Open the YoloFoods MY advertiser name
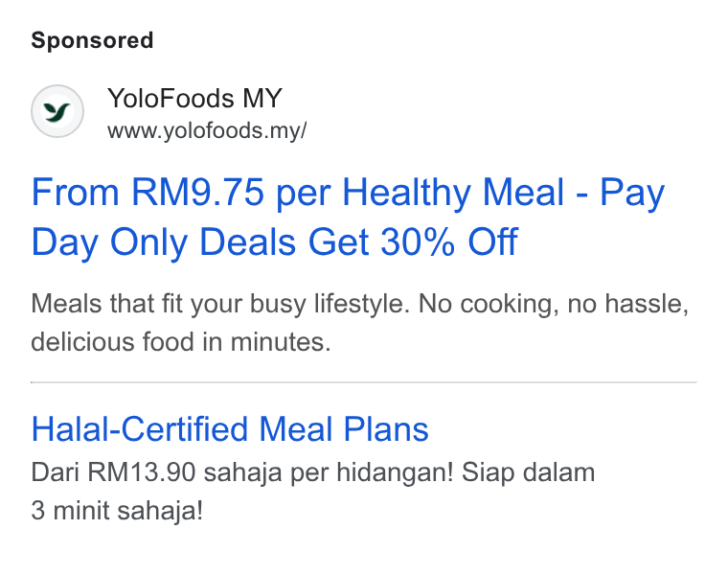728x575 pixels. pos(194,98)
